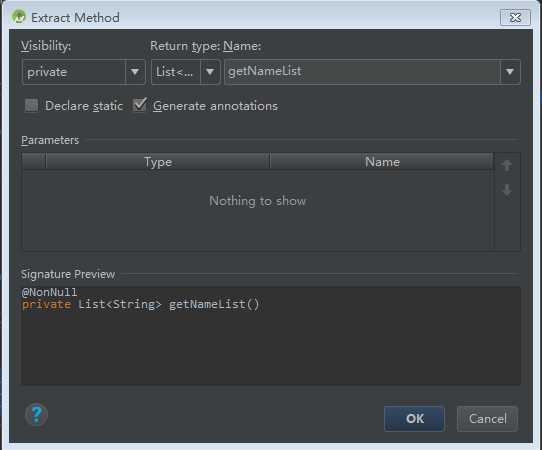This screenshot has width=542, height=450.
Task: Close the Extract Method dialog
Action: [x=515, y=17]
